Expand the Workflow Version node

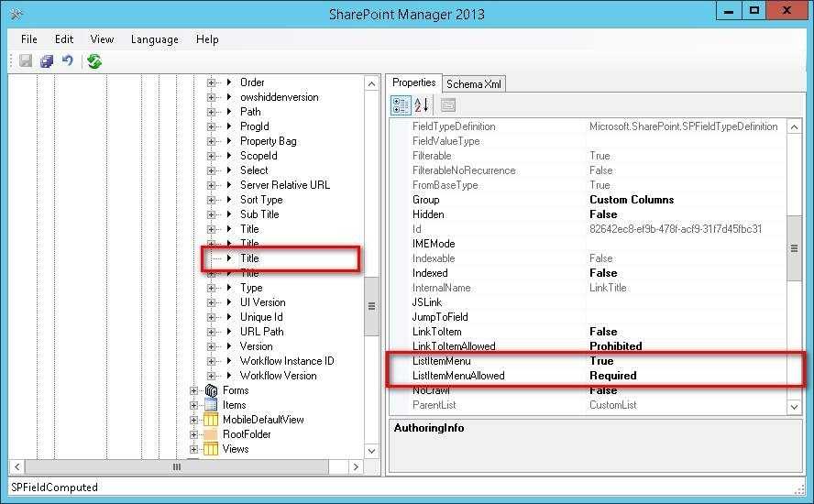(211, 376)
